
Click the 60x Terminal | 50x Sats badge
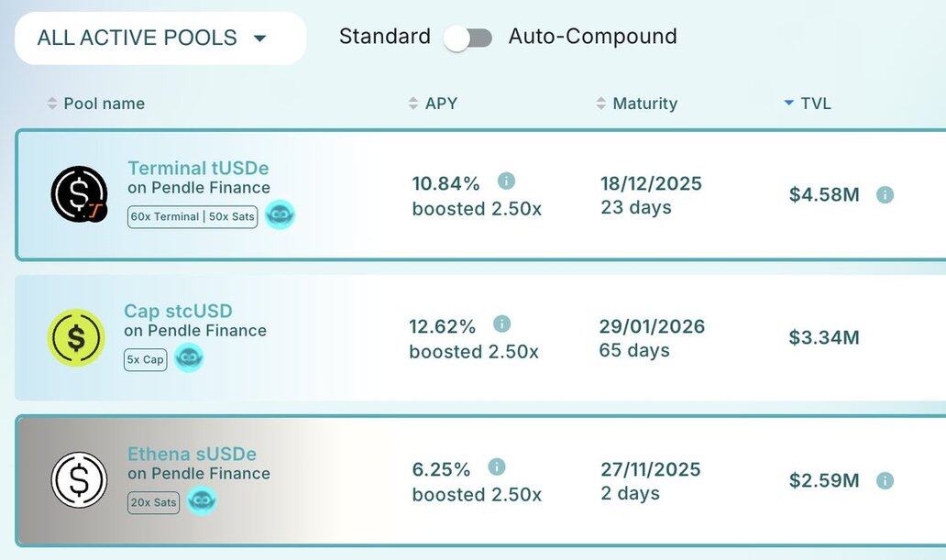[192, 216]
